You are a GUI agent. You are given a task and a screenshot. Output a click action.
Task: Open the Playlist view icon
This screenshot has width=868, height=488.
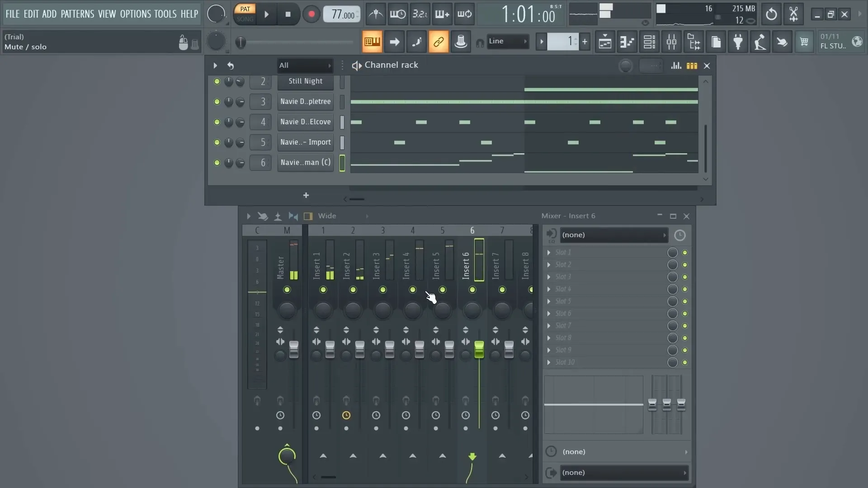point(605,42)
